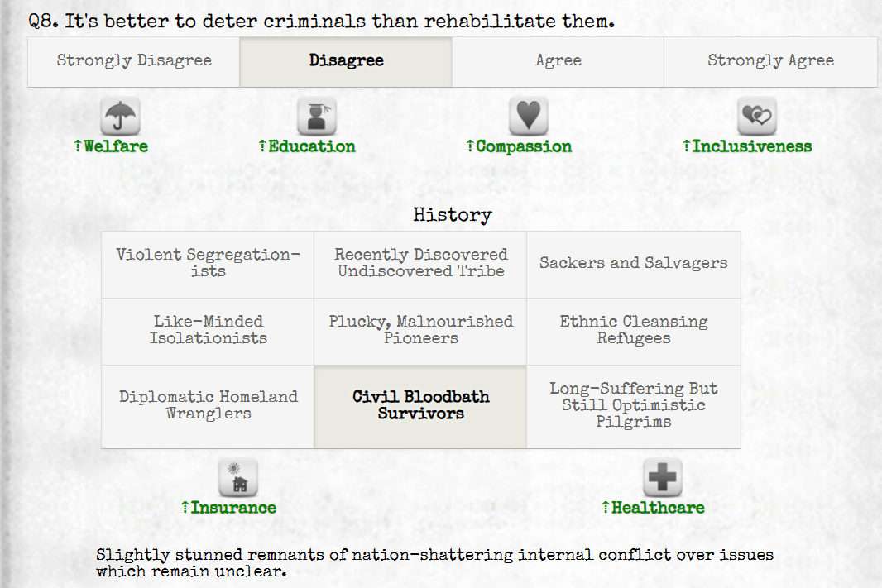Image resolution: width=882 pixels, height=588 pixels.
Task: Select Violent Segregationists history
Action: (208, 264)
